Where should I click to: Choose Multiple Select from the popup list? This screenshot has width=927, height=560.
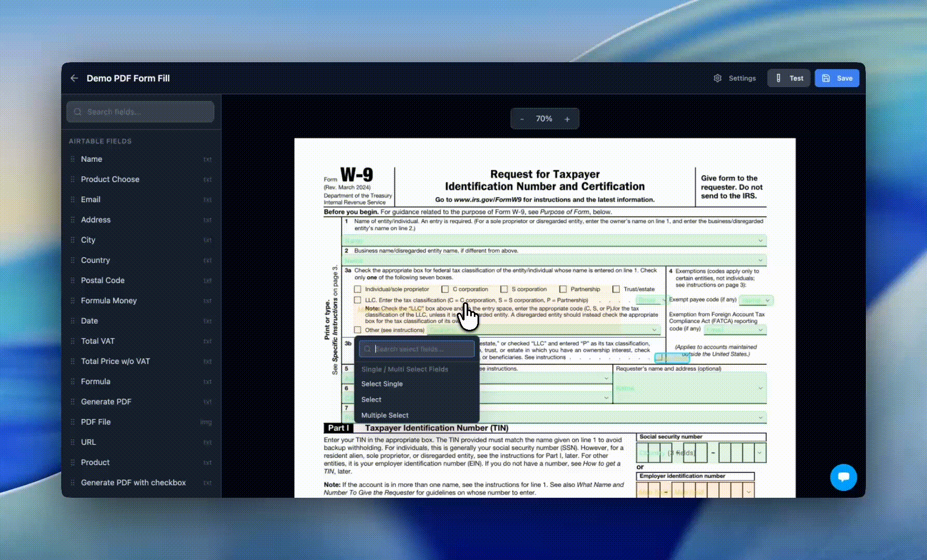click(x=417, y=415)
